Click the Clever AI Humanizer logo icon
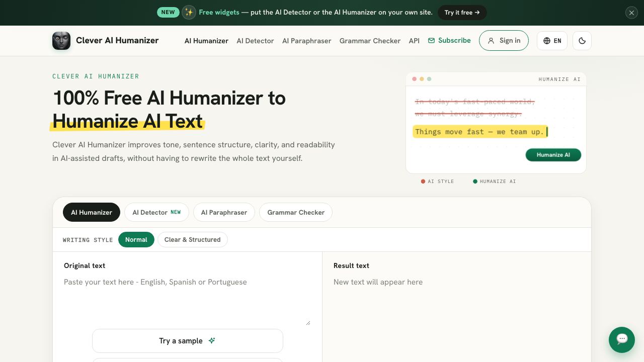This screenshot has width=644, height=362. pos(61,41)
